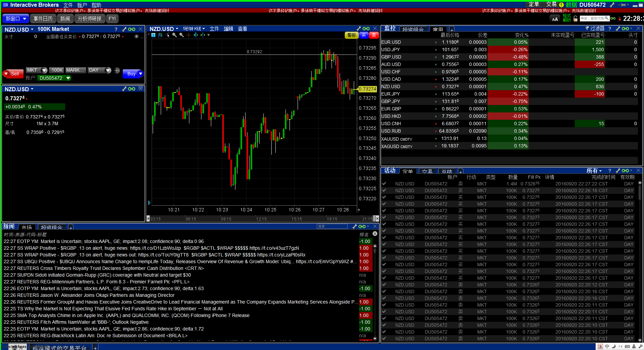Open the 文件 menu in main menu bar
This screenshot has width=644, height=350.
[68, 5]
